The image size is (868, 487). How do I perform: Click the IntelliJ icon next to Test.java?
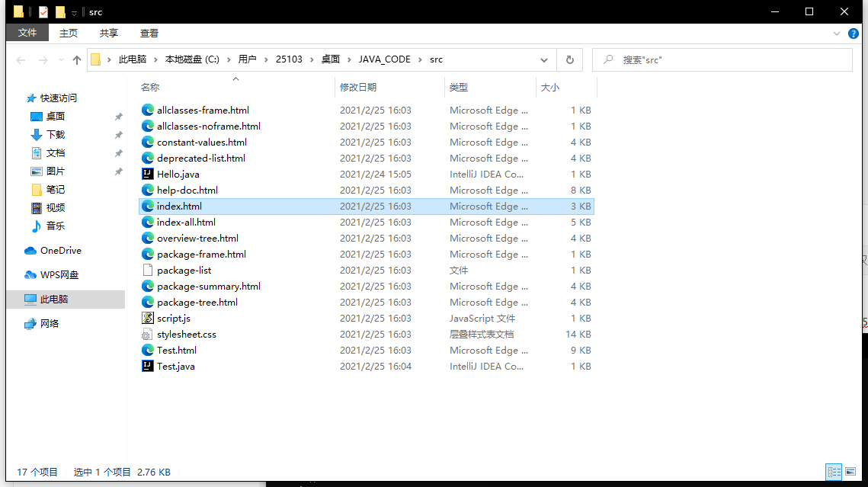(147, 367)
